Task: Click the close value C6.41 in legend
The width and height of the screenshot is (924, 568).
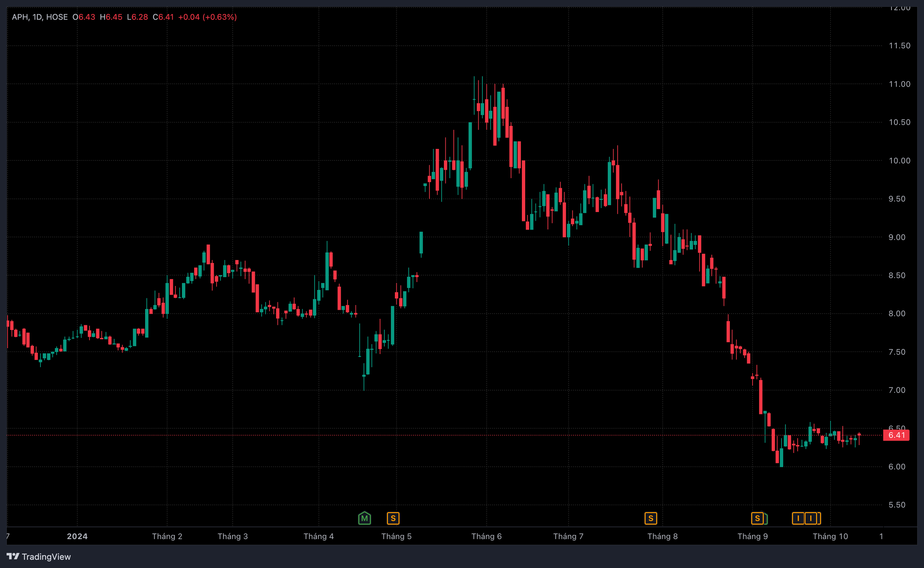Action: tap(163, 17)
